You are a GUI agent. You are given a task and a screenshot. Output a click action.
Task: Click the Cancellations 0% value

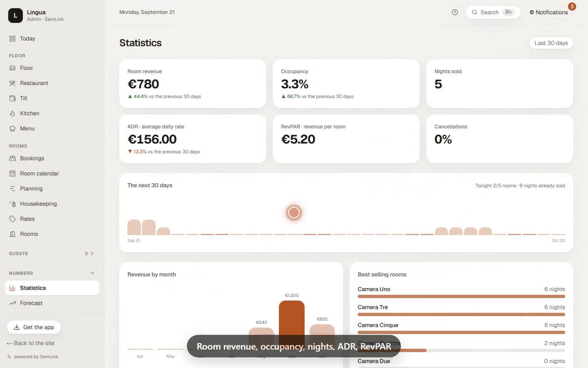[443, 139]
